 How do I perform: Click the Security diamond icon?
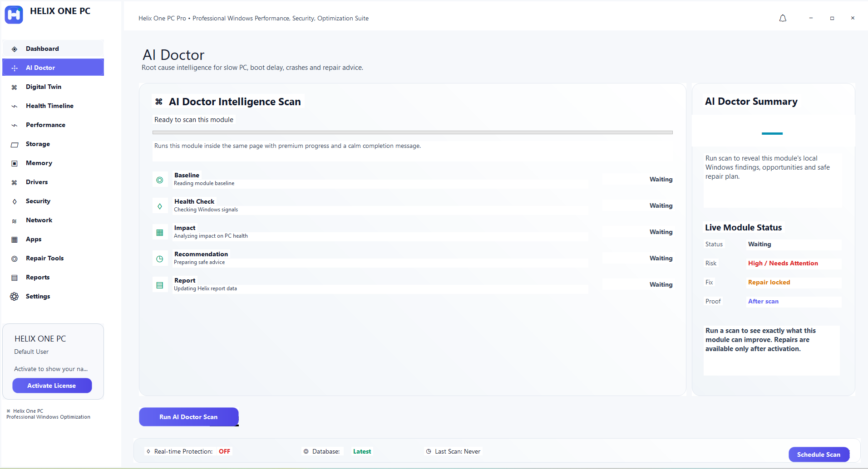15,201
